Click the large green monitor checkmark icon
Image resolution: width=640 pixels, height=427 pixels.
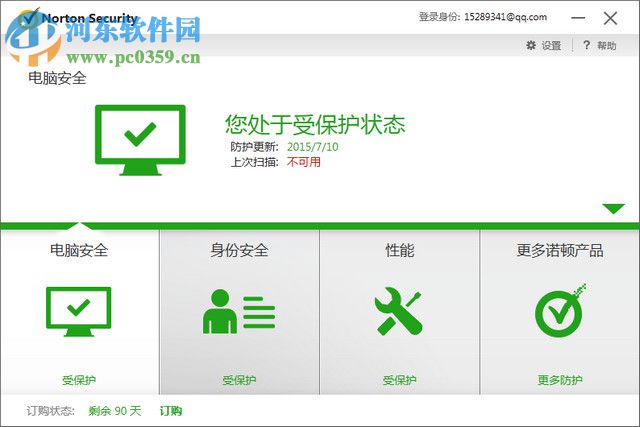pyautogui.click(x=140, y=140)
